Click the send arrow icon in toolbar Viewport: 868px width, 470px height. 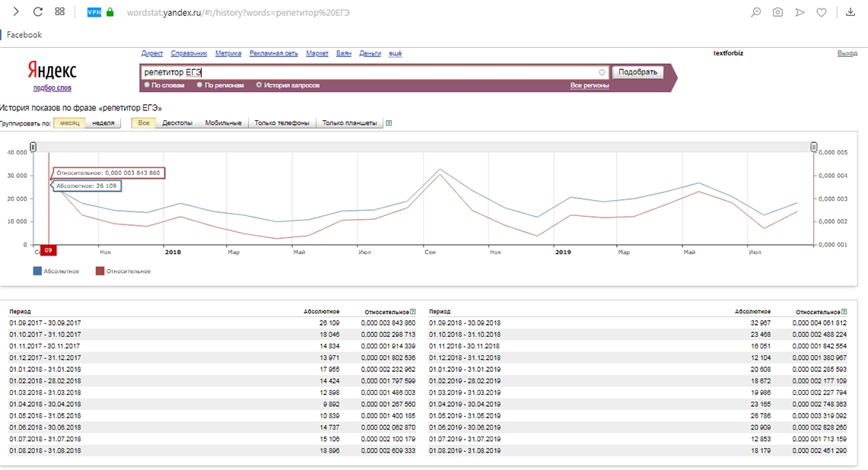(800, 12)
